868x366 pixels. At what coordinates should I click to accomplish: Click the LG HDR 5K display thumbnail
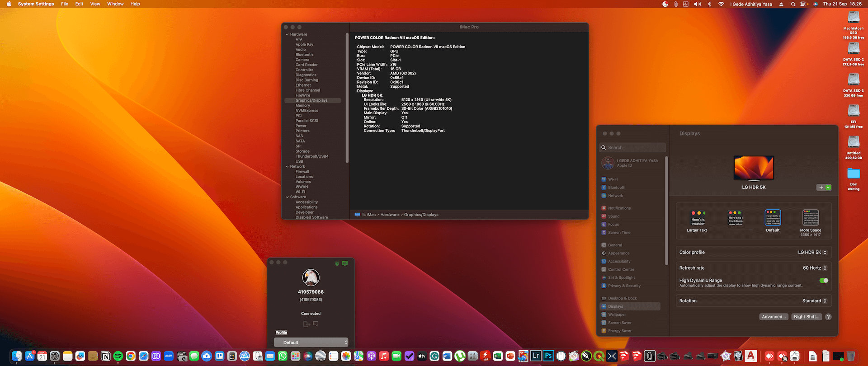click(754, 168)
